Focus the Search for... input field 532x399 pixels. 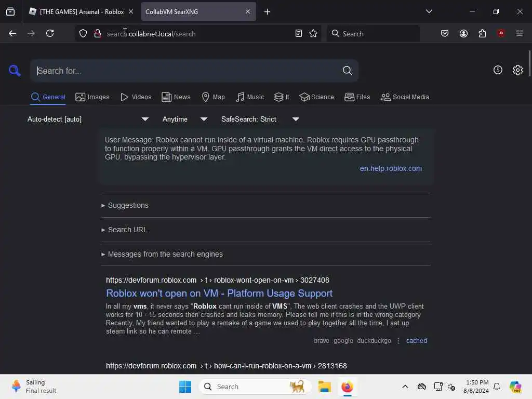[x=188, y=71]
